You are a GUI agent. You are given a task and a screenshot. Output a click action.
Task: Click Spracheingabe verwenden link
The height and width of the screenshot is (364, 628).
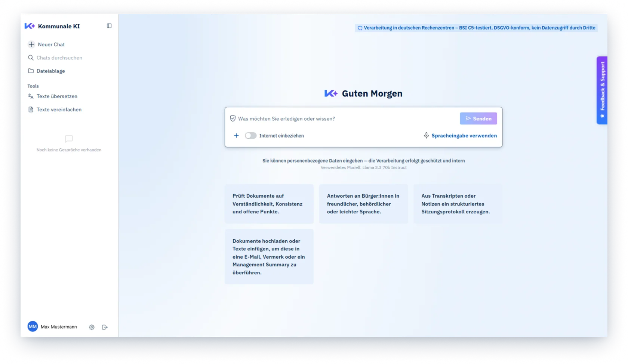coord(464,136)
